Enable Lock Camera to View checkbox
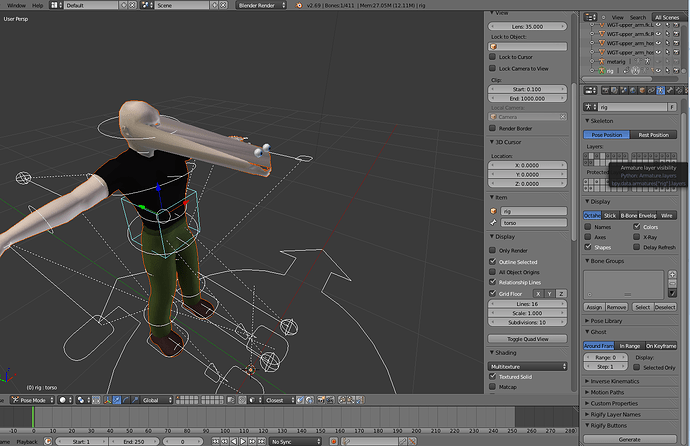Image resolution: width=690 pixels, height=446 pixels. (492, 68)
